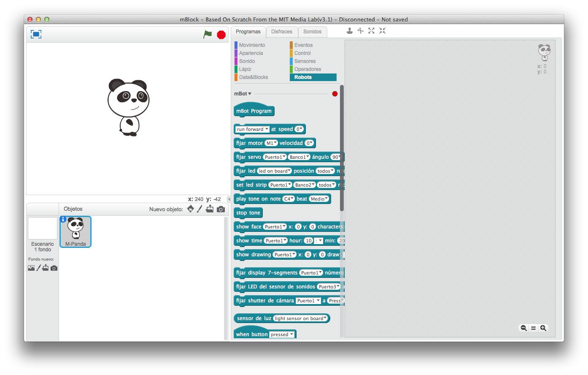This screenshot has width=588, height=375.
Task: Take new backdrop from camera icon
Action: pos(54,268)
